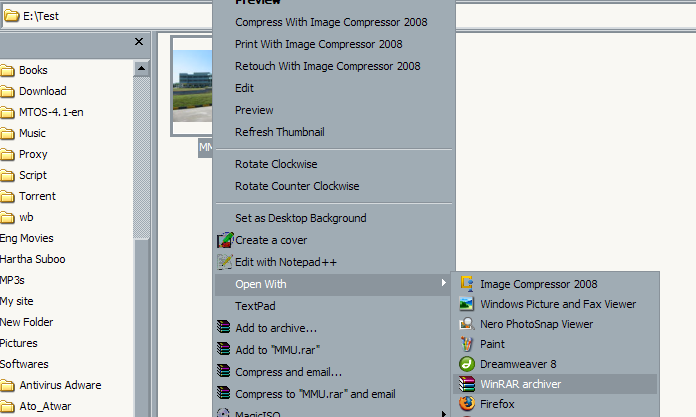Click the Books folder icon
Viewport: 696px width, 417px height.
[7, 70]
